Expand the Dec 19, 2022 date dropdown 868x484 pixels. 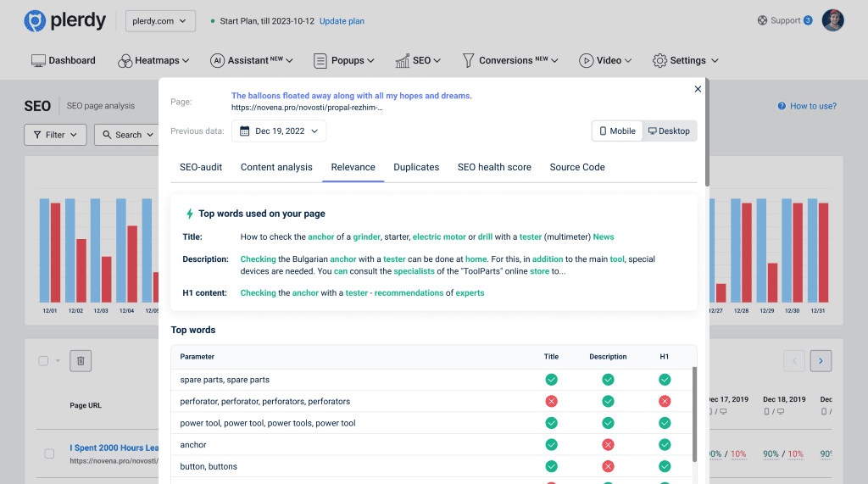coord(279,131)
